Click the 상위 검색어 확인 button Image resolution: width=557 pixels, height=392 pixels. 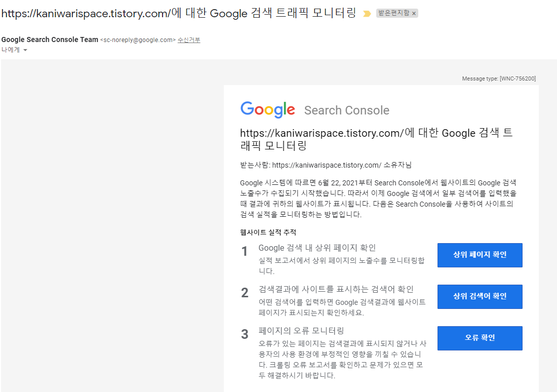[480, 296]
